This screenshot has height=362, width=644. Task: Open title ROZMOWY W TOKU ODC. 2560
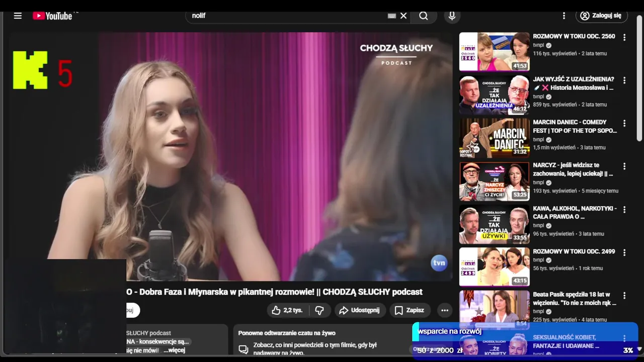(x=574, y=36)
